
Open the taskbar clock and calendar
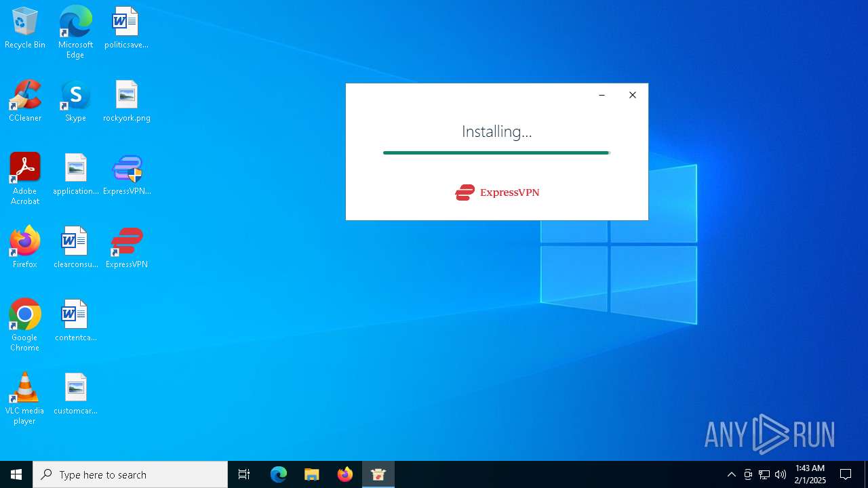point(810,474)
